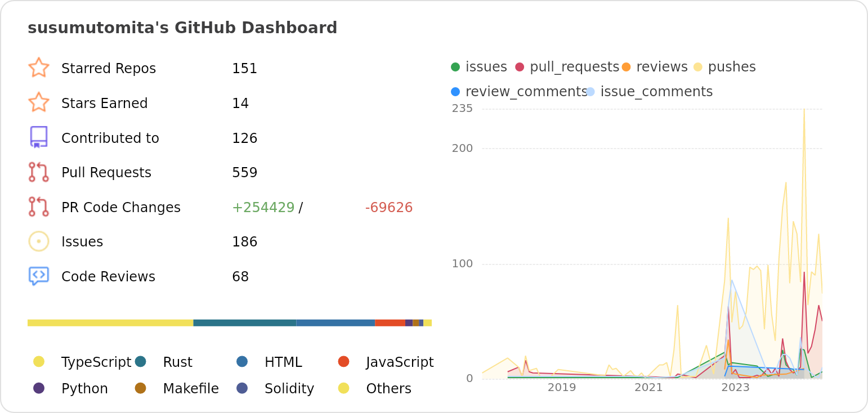868x413 pixels.
Task: Click the "Contributed to" label
Action: (x=110, y=138)
